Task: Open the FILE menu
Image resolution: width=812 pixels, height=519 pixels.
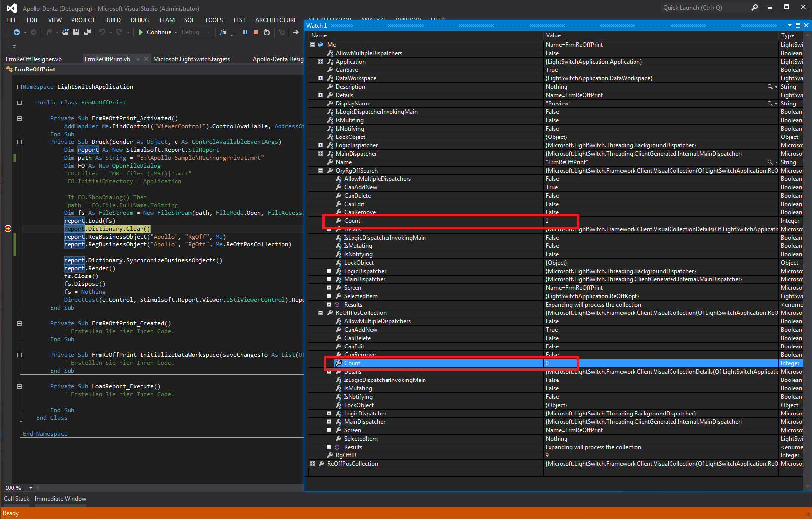Action: 11,20
